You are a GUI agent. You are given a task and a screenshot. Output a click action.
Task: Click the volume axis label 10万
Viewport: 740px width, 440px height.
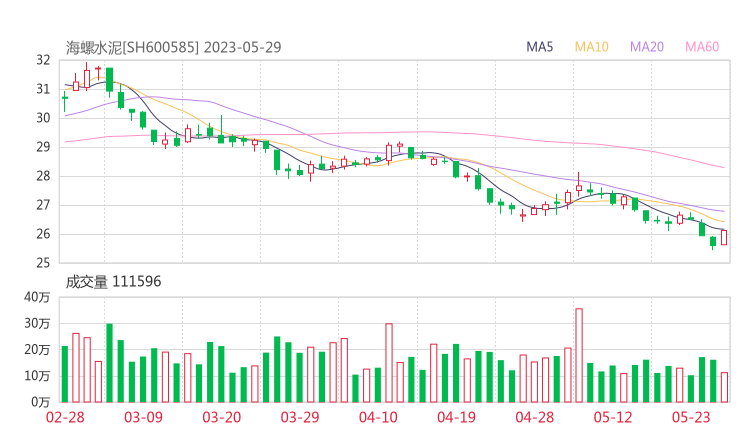pos(37,376)
